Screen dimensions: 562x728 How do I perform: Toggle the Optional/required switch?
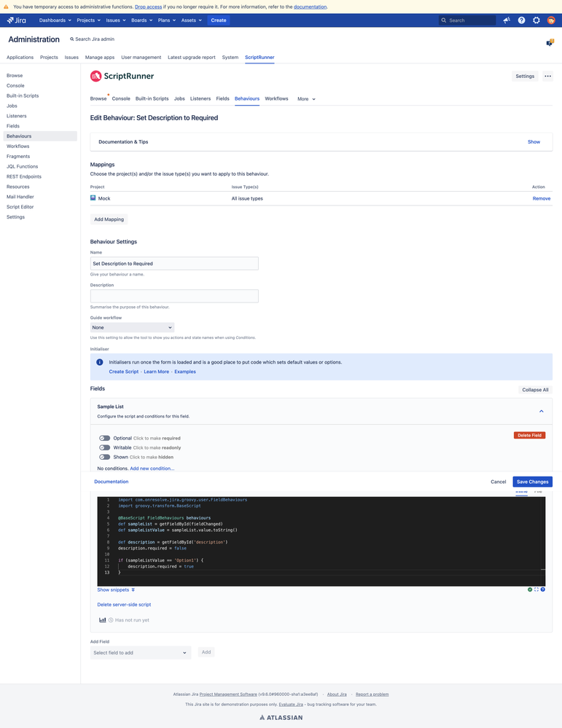tap(104, 438)
